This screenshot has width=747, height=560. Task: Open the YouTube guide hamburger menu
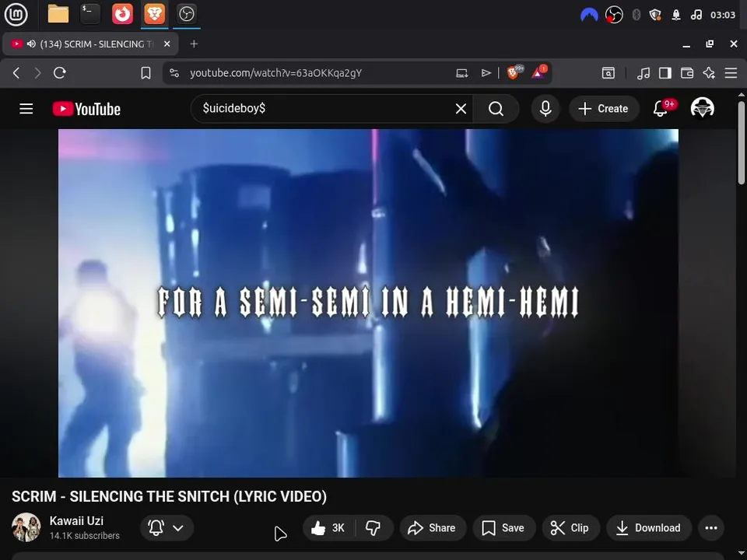26,109
